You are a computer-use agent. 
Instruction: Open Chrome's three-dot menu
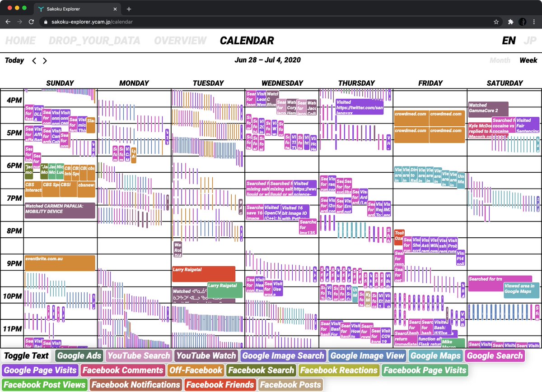coord(534,22)
